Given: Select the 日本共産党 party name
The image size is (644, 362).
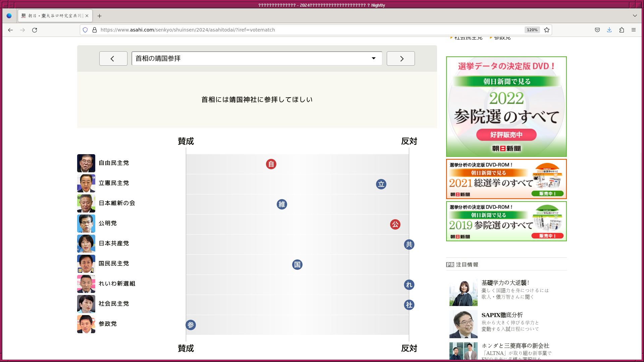Looking at the screenshot, I should pyautogui.click(x=114, y=243).
